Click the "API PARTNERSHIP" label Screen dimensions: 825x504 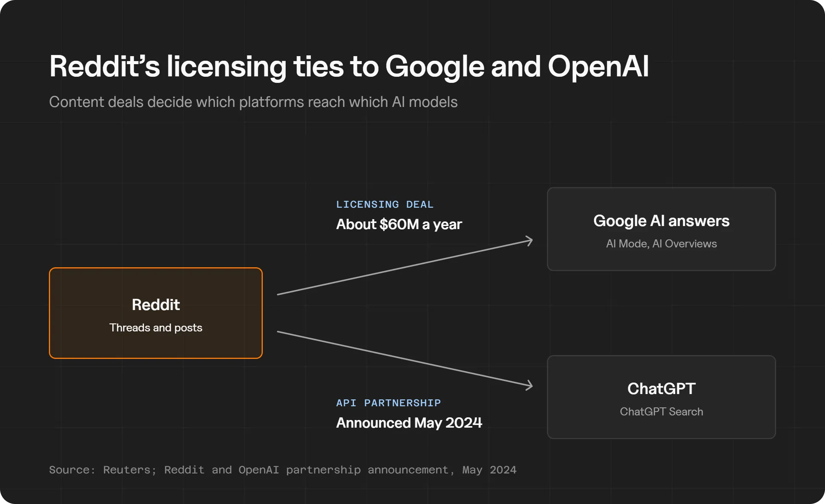tap(388, 403)
